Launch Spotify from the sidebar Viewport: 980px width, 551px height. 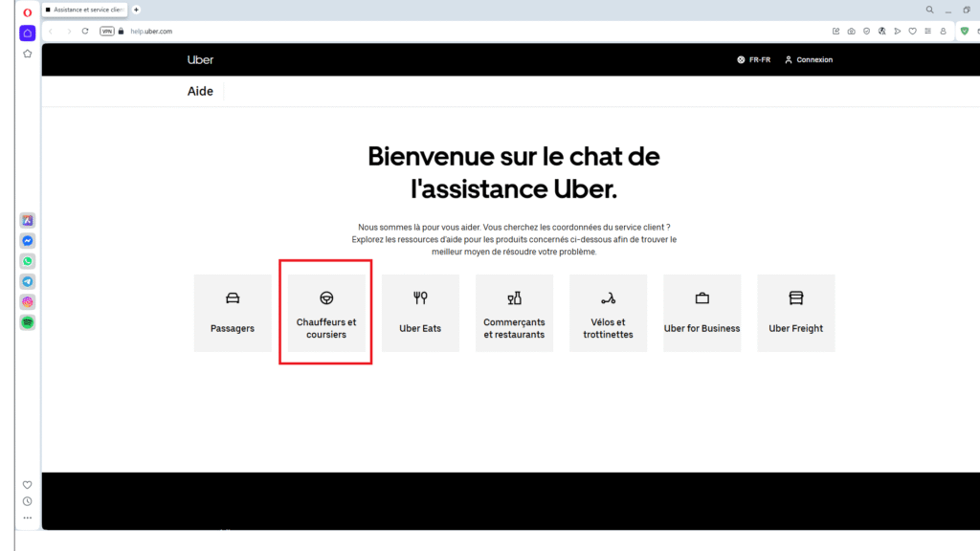point(28,322)
